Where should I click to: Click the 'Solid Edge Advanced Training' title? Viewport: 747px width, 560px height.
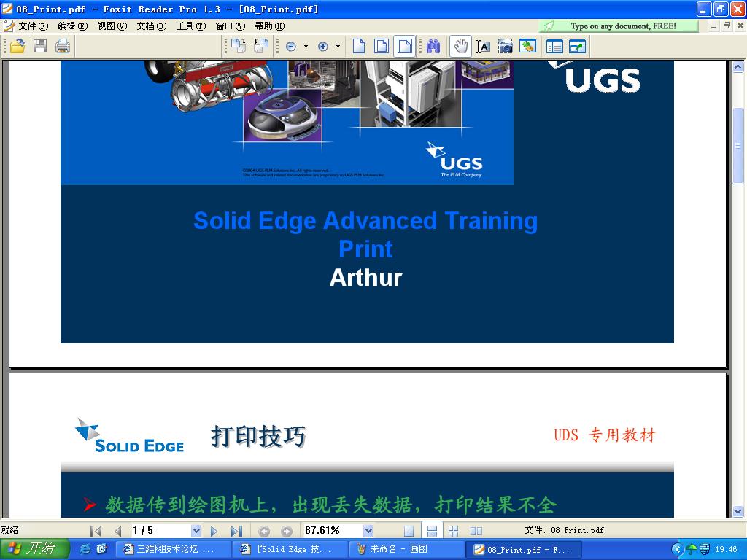pos(365,221)
